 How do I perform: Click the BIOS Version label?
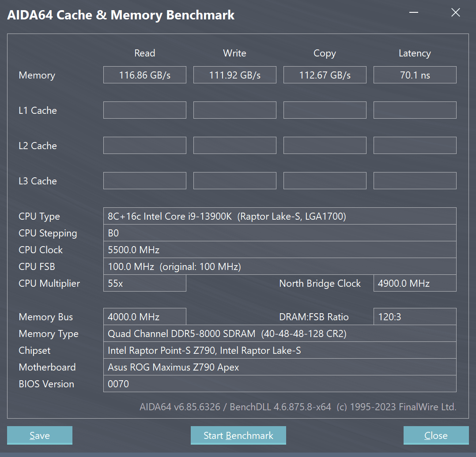coord(46,384)
